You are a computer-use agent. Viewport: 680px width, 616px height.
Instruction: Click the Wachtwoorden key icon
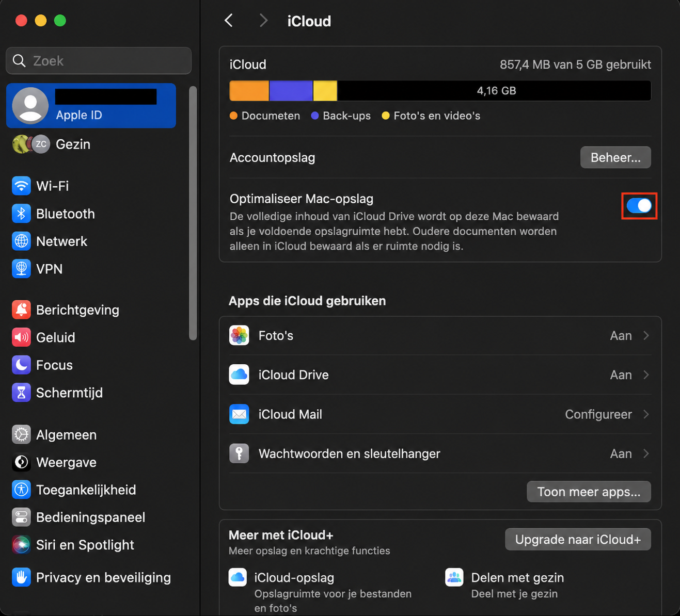click(x=239, y=453)
